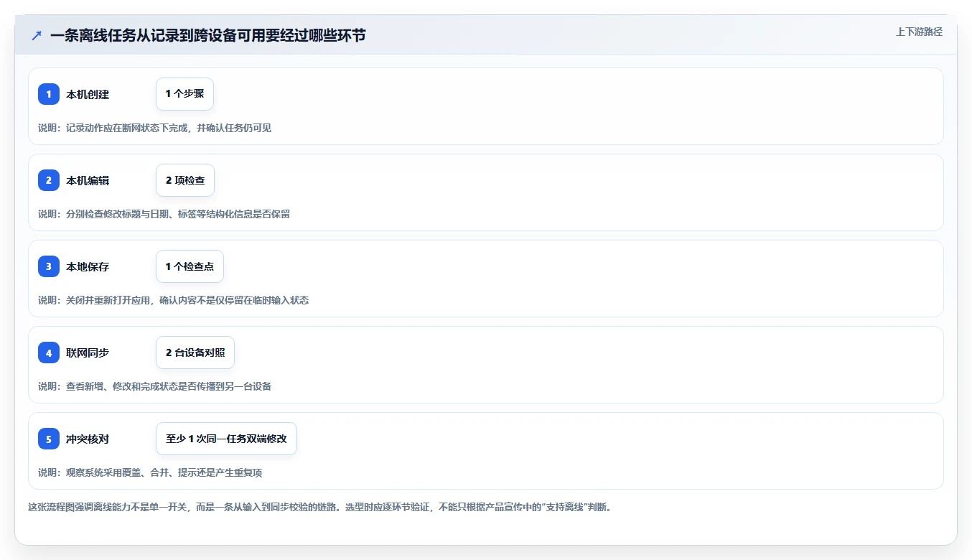Click the description about 传播到另一台设备
Viewport: 972px width, 560px height.
click(x=154, y=386)
